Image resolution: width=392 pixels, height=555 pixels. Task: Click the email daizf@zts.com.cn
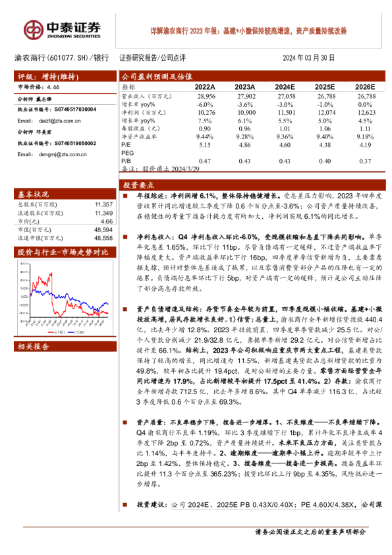(x=60, y=121)
